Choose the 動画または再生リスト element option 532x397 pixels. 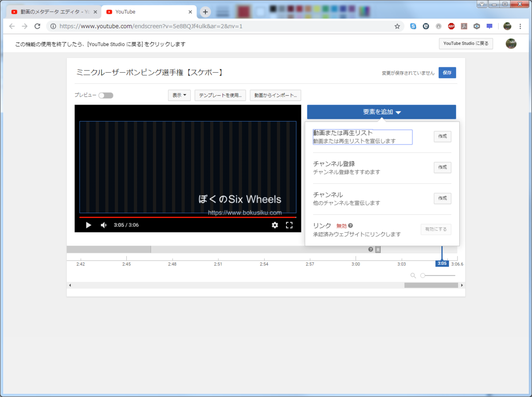pyautogui.click(x=362, y=137)
